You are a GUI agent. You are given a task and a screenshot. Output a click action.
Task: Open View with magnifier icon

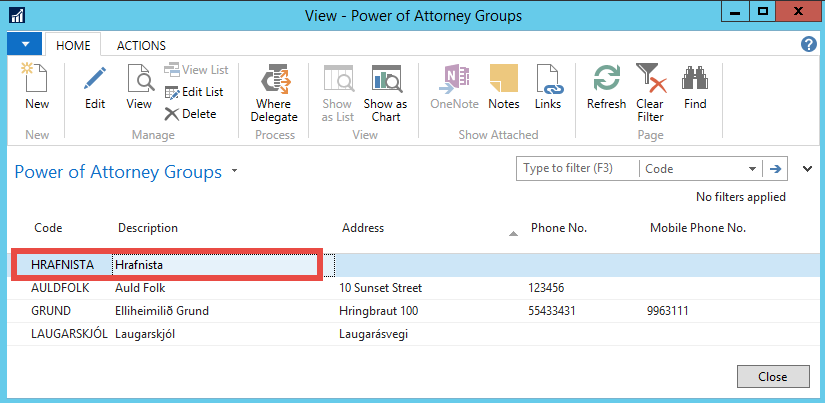139,80
